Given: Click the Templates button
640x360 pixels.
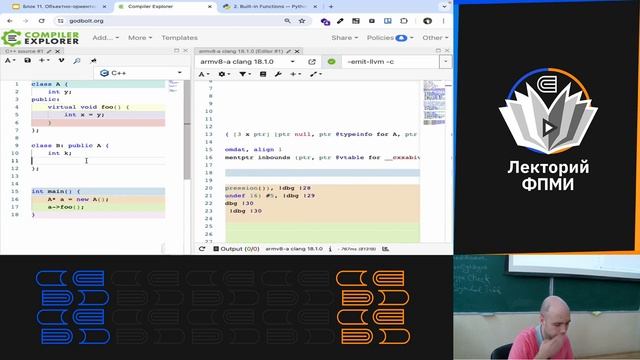Looking at the screenshot, I should tap(179, 38).
